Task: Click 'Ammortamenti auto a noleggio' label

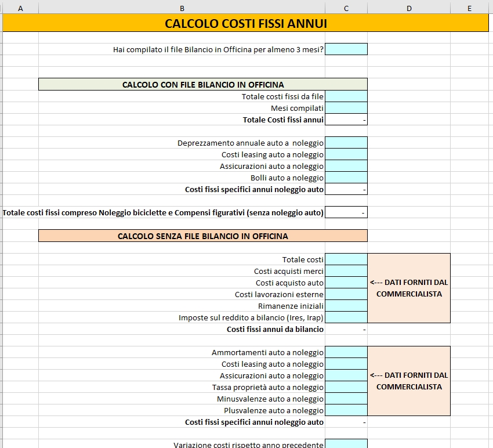Action: [x=267, y=353]
